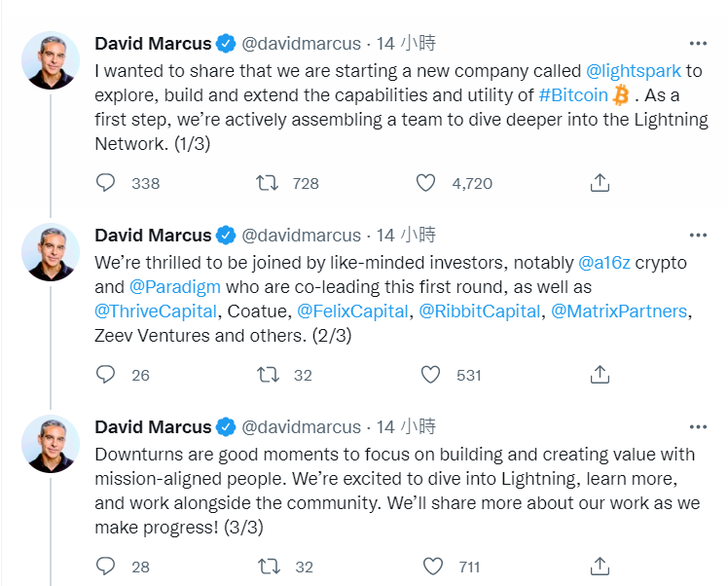Like the investors tweet with 531 likes
Screen dimensions: 728x586
click(429, 374)
